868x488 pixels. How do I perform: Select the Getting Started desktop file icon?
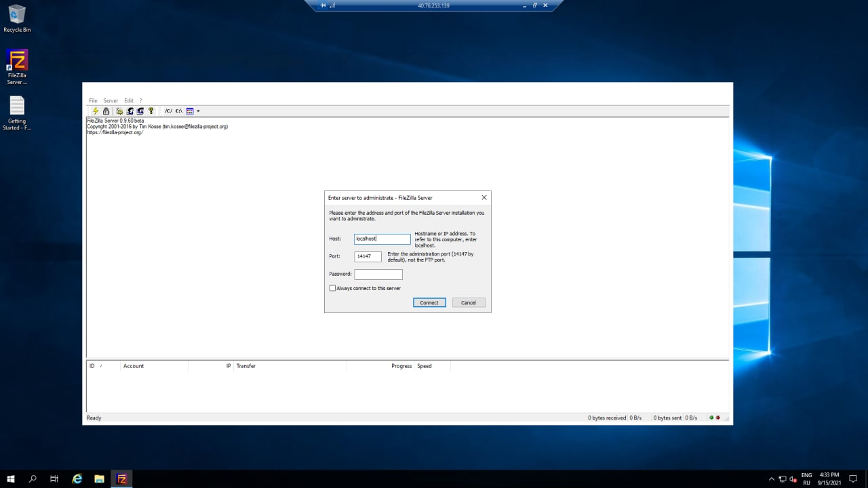[x=17, y=113]
